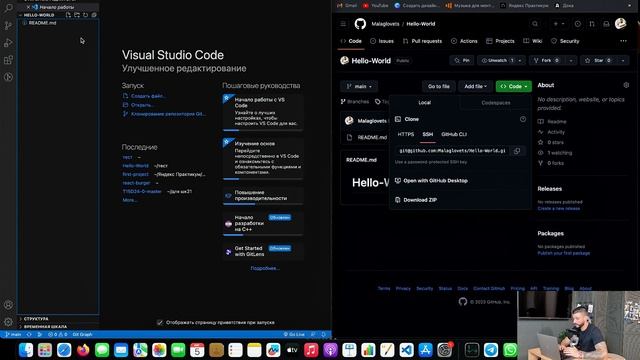The width and height of the screenshot is (640, 360).
Task: Click 'Создать файл...' link on welcome page
Action: [144, 96]
